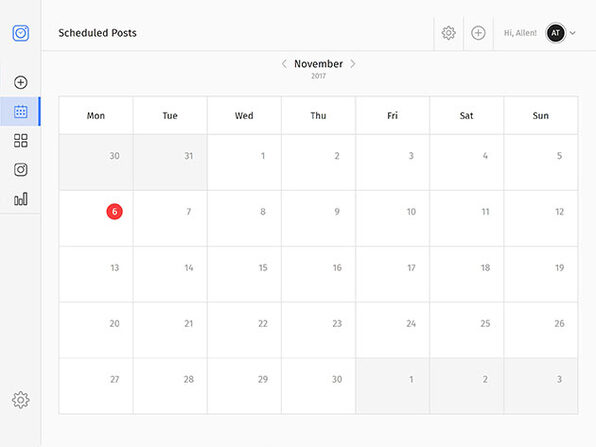Screen dimensions: 596x447
Task: Click the sidebar add post plus icon
Action: [21, 82]
